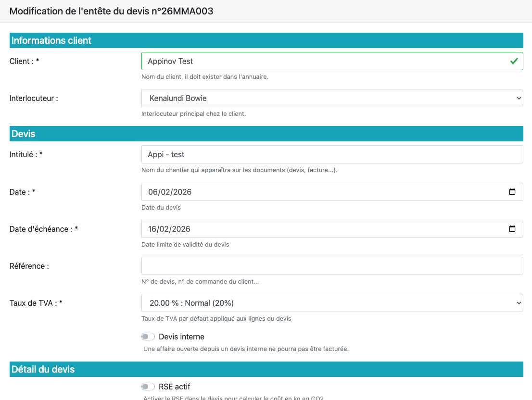Click the "RSE actif" label text

[174, 387]
